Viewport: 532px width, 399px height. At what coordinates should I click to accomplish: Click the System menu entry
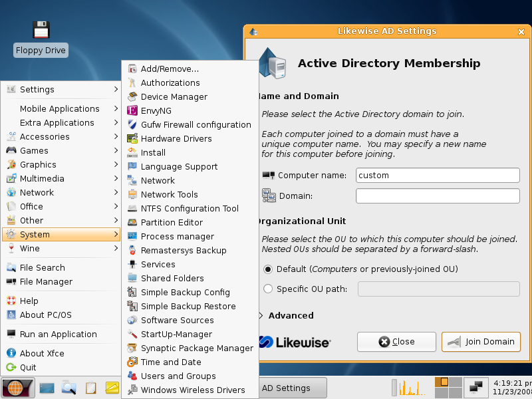pyautogui.click(x=61, y=235)
